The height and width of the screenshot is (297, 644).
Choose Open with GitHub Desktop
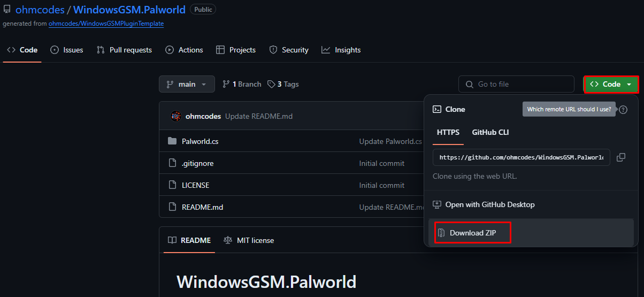[x=489, y=204]
